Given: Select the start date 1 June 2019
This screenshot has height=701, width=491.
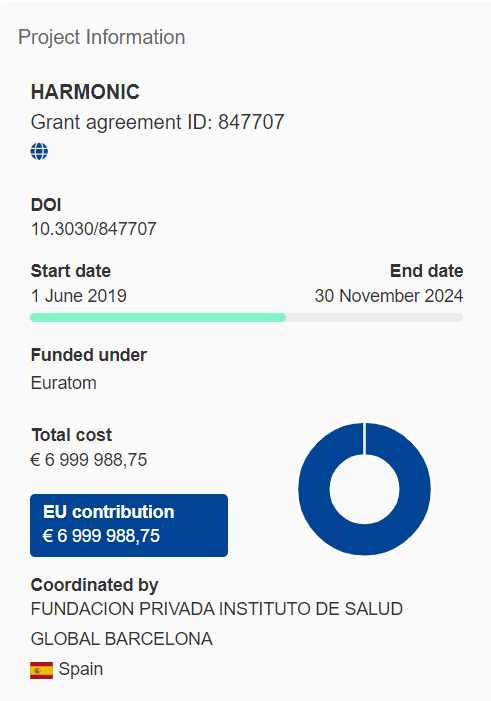Looking at the screenshot, I should pos(79,296).
